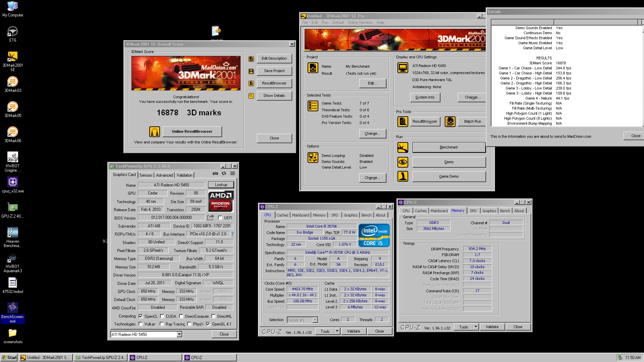Screen dimensions: 644x362
Task: Open the Graphics tab in CPU window
Action: tap(351, 215)
